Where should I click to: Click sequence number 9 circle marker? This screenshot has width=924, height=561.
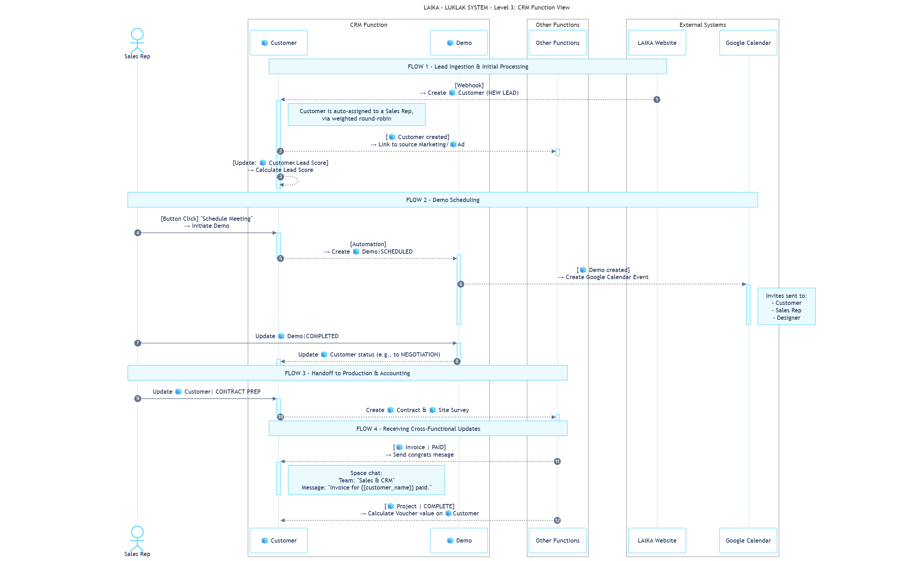[x=138, y=399]
